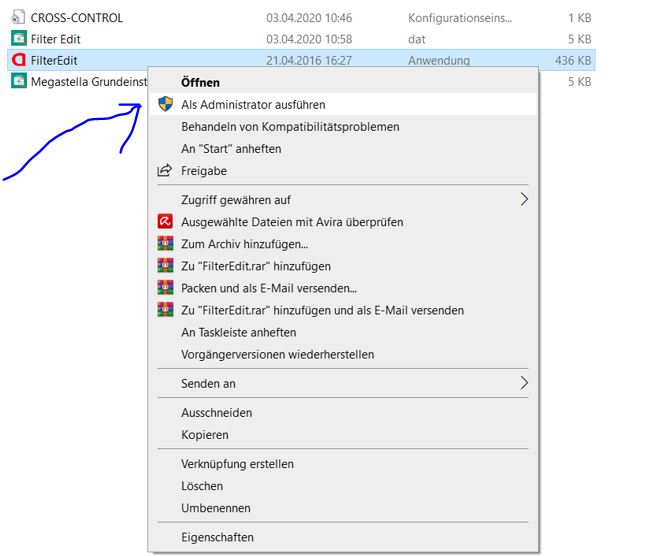Select the FilterEdit application file name

click(x=54, y=61)
